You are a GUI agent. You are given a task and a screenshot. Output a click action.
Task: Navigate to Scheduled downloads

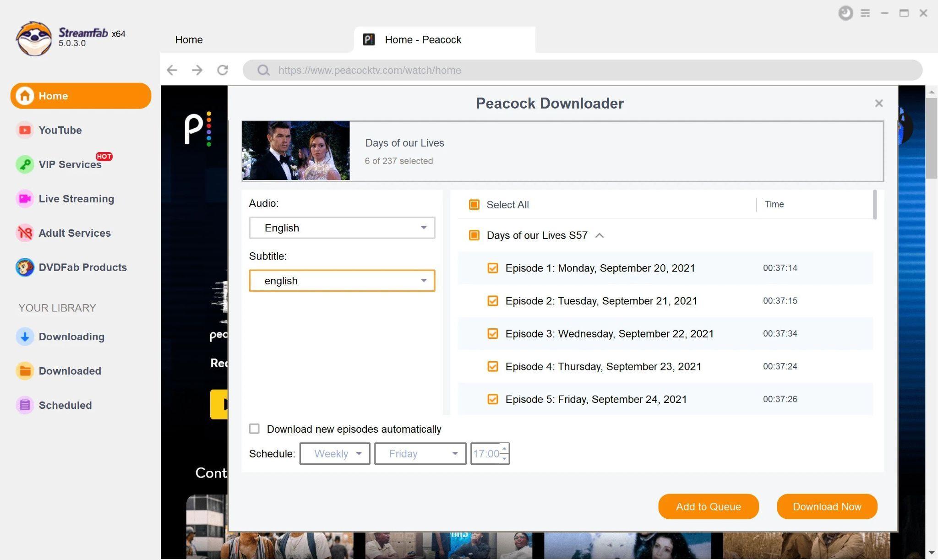(65, 405)
